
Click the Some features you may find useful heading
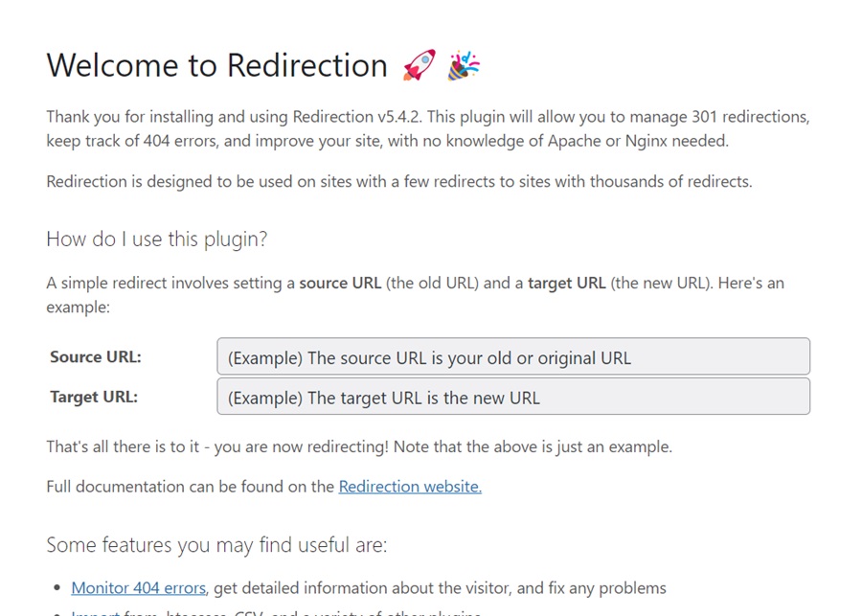pyautogui.click(x=217, y=544)
